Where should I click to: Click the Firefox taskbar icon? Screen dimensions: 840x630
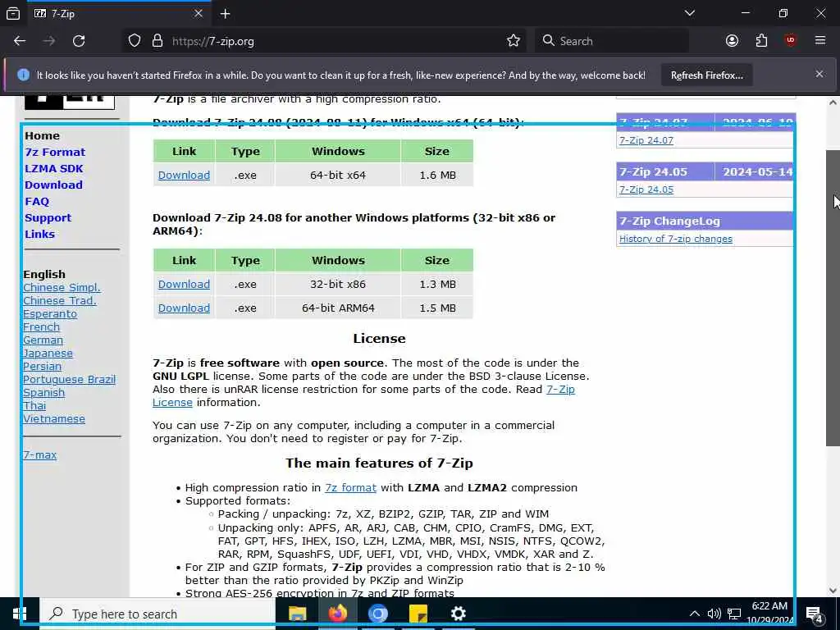tap(337, 614)
